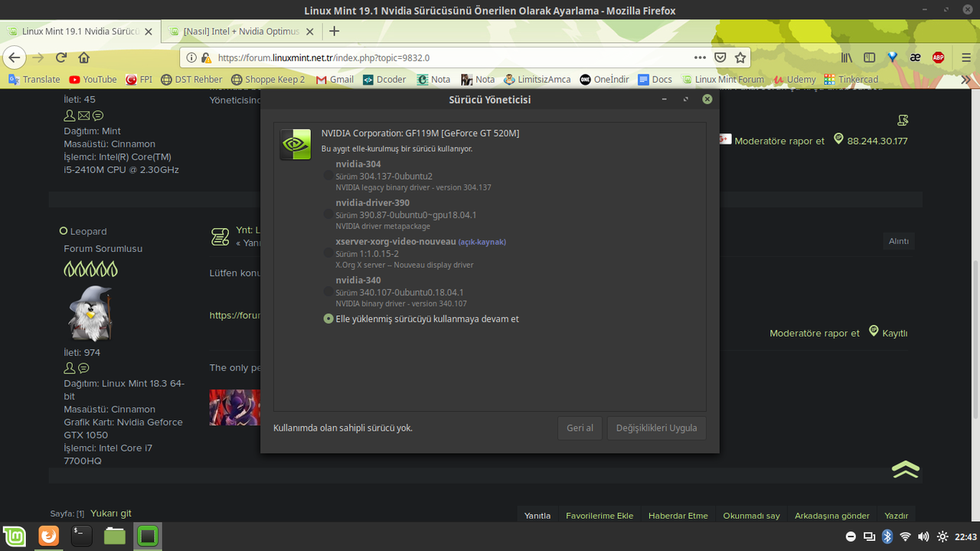This screenshot has height=551, width=980.
Task: Switch to the [Nasıl] Intel + Nvidia Optimus tab
Action: pyautogui.click(x=241, y=32)
